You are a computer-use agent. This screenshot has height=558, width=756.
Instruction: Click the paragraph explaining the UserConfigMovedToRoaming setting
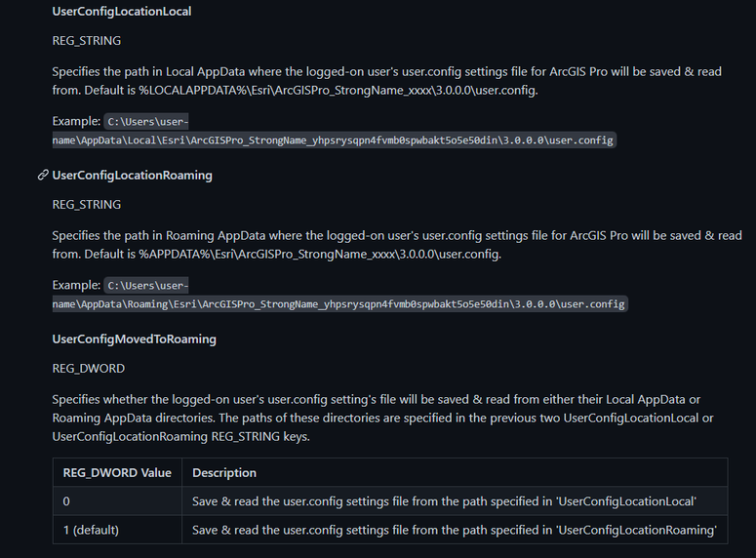[x=382, y=418]
